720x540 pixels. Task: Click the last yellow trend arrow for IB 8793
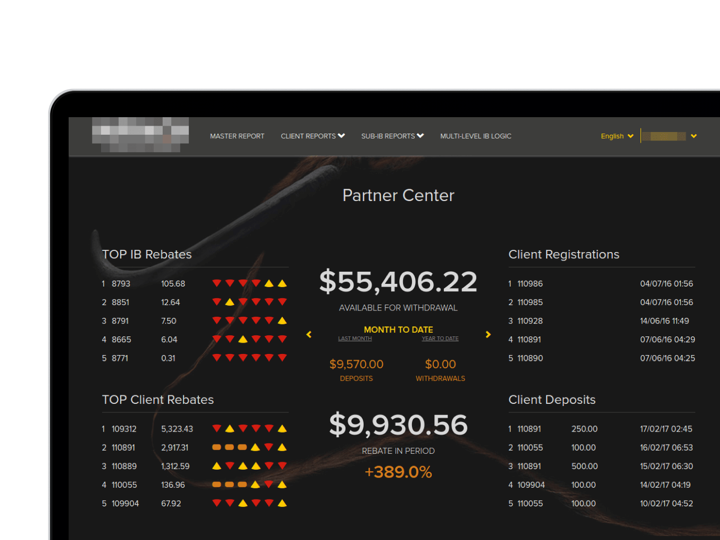pos(282,283)
